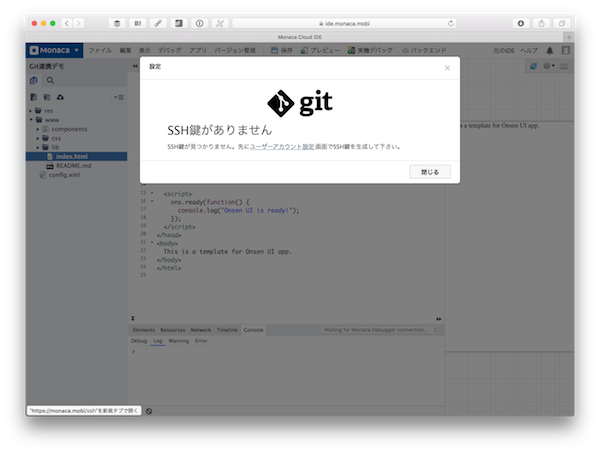
Task: Click the Safari address bar
Action: point(344,23)
